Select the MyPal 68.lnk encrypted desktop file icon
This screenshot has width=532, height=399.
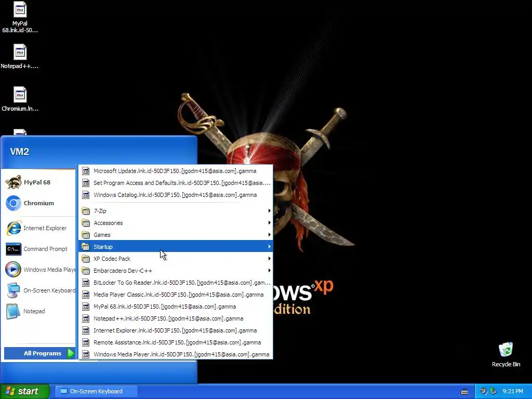[x=20, y=9]
